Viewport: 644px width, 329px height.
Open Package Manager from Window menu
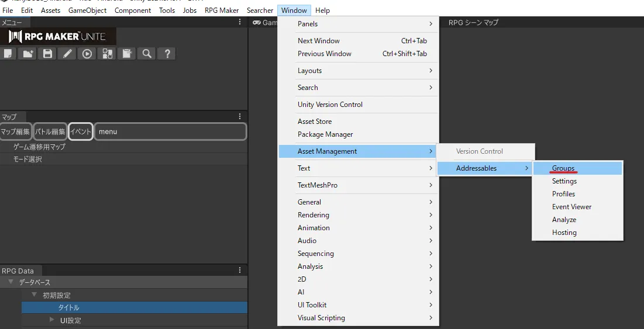tap(358, 134)
